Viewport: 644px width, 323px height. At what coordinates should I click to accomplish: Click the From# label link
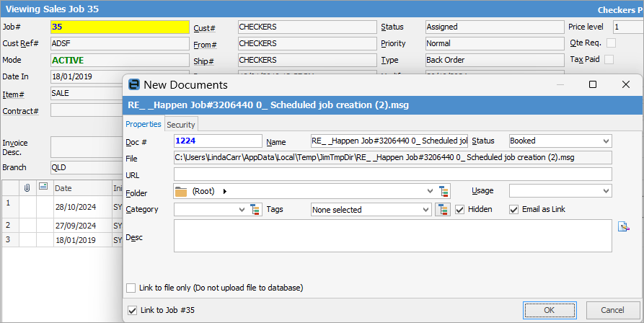pyautogui.click(x=205, y=45)
